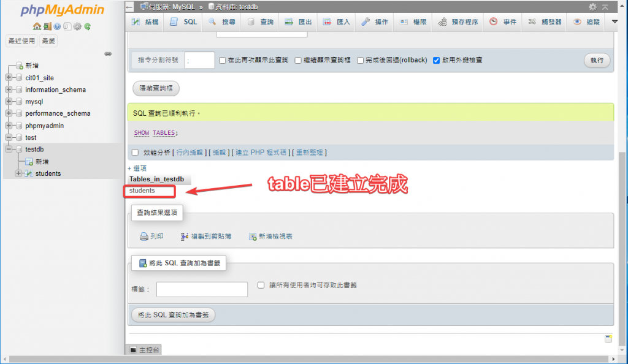Click the page settings gear at top right
The width and height of the screenshot is (628, 364).
tap(592, 7)
